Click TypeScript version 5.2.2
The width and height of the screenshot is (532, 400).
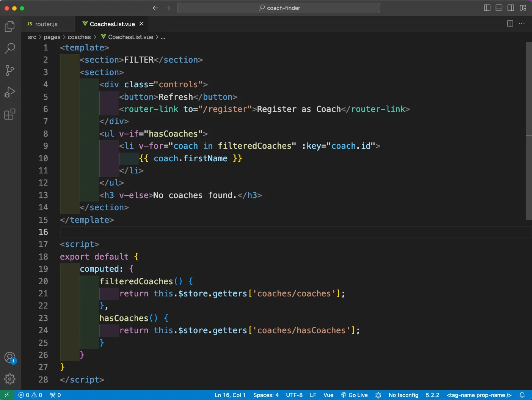pos(432,395)
